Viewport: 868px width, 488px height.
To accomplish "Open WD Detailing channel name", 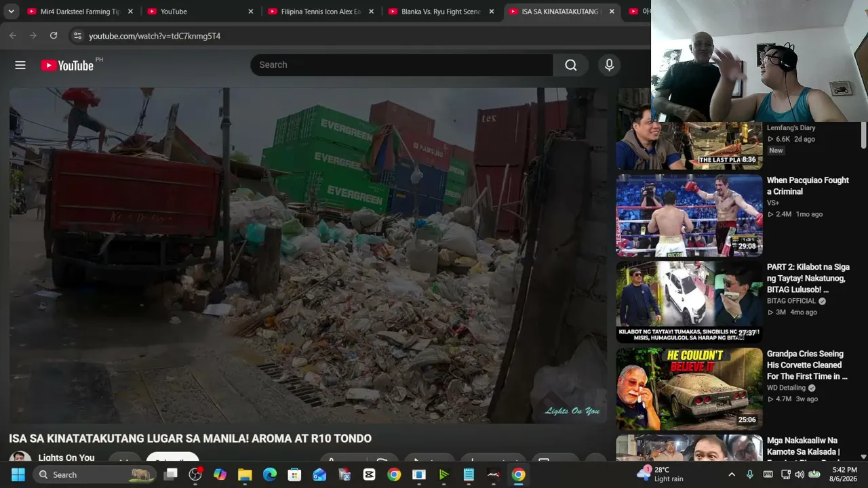I will coord(786,388).
